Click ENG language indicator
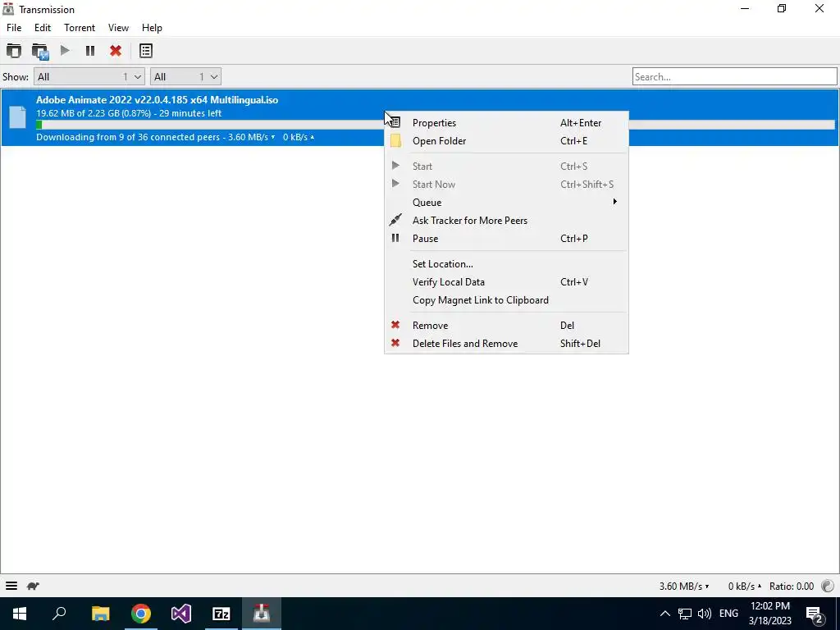This screenshot has height=630, width=840. pyautogui.click(x=728, y=614)
